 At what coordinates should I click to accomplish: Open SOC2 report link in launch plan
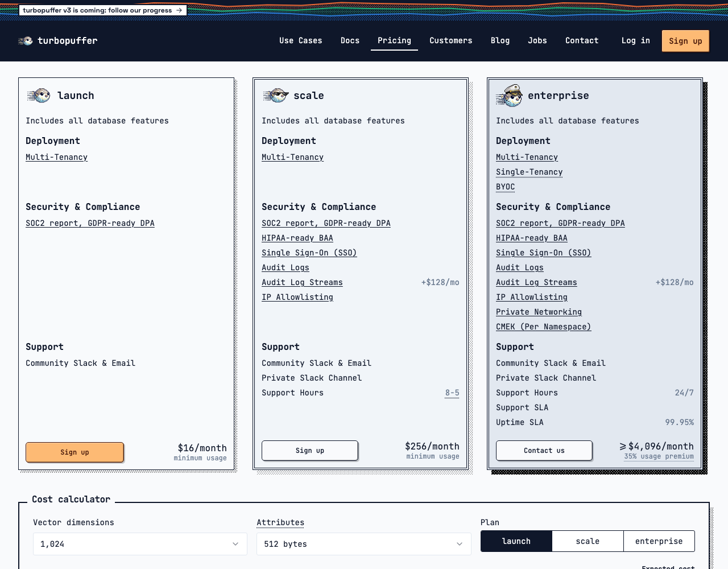click(90, 223)
